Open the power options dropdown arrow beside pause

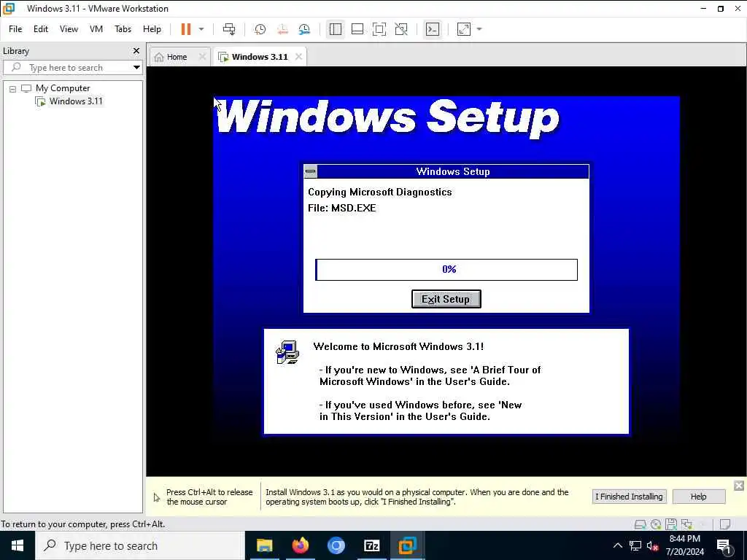pos(201,29)
